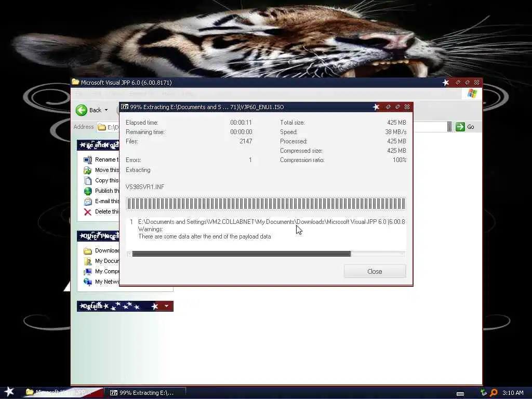532x399 pixels.
Task: Open the Downloads folder icon in Other Places
Action: coord(87,251)
